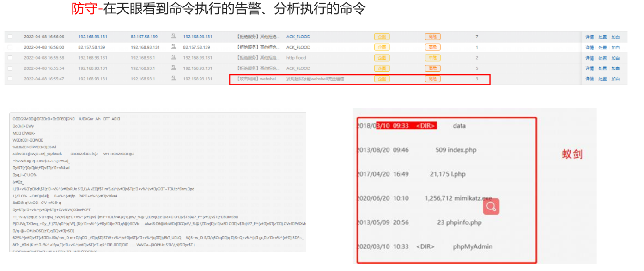Screen dimensions: 644x271
Task: Click the 高危 severity badge in webshell row
Action: [432, 79]
